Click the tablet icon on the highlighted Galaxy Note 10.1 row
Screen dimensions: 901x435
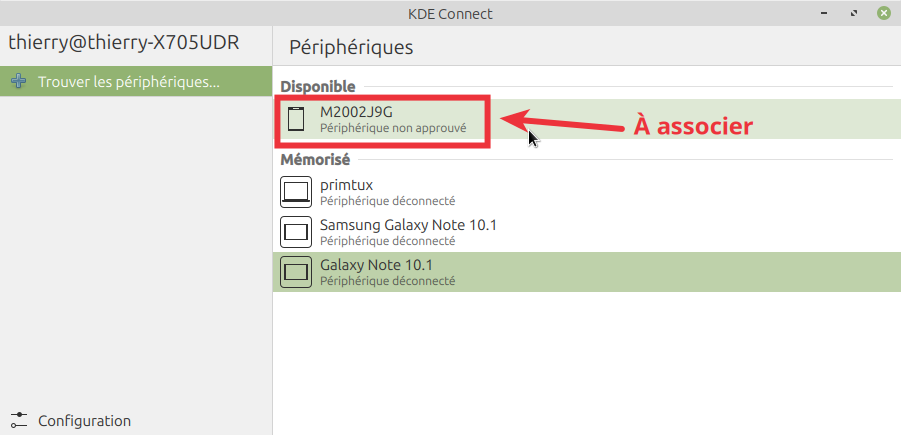(x=295, y=271)
